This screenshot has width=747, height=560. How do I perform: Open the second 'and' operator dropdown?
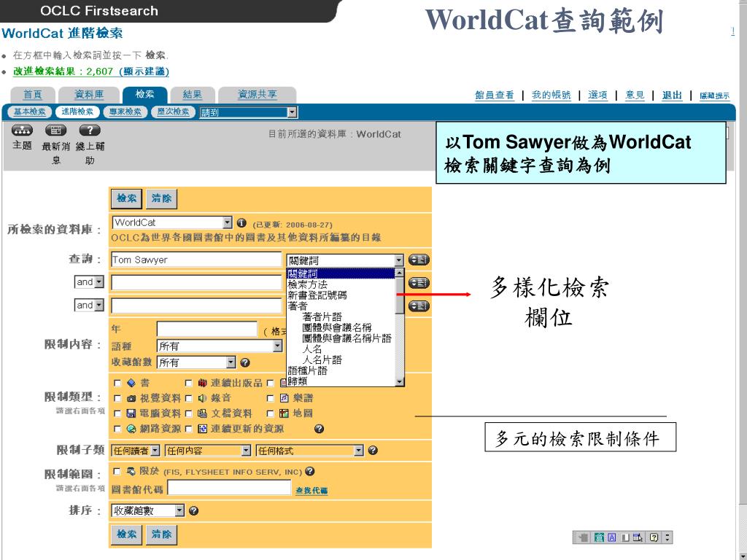[88, 305]
